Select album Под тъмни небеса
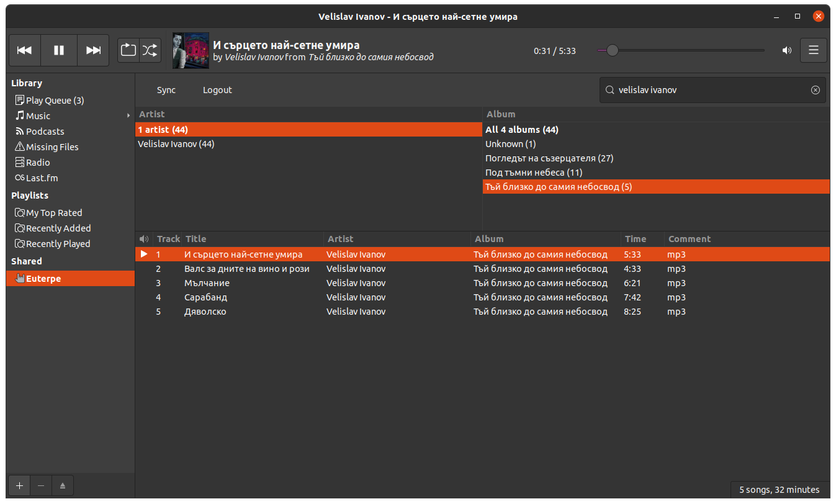The height and width of the screenshot is (504, 836). (656, 173)
